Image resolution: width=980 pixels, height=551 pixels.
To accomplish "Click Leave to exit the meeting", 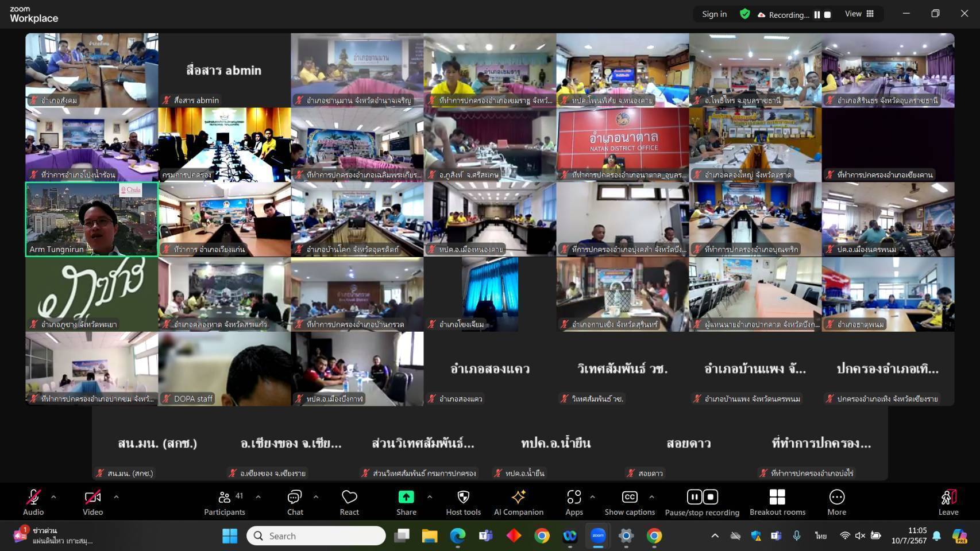I will pos(948,502).
